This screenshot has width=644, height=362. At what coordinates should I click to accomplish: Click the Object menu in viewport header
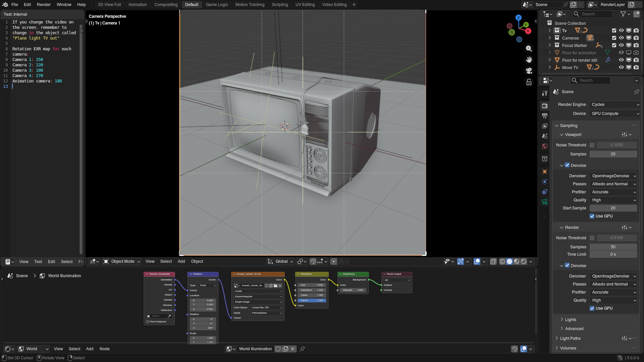click(197, 261)
